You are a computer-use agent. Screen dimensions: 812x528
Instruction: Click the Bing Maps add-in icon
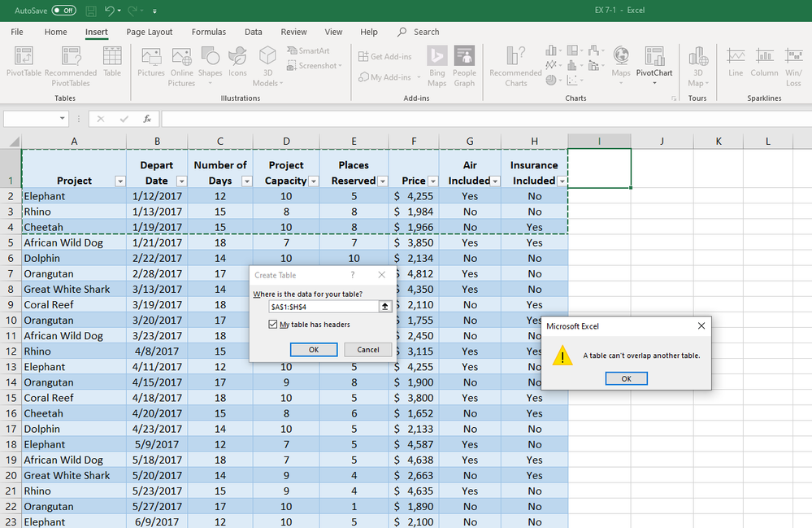[x=437, y=57]
